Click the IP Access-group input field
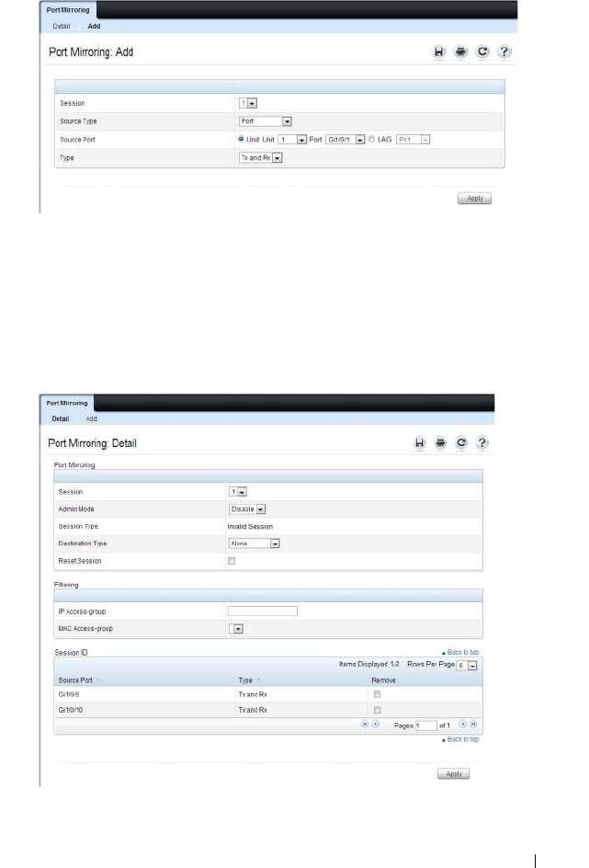The width and height of the screenshot is (589, 868). (263, 611)
